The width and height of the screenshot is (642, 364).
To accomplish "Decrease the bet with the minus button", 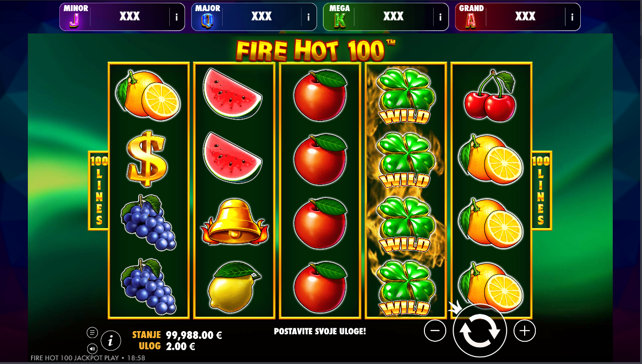I will tap(435, 331).
